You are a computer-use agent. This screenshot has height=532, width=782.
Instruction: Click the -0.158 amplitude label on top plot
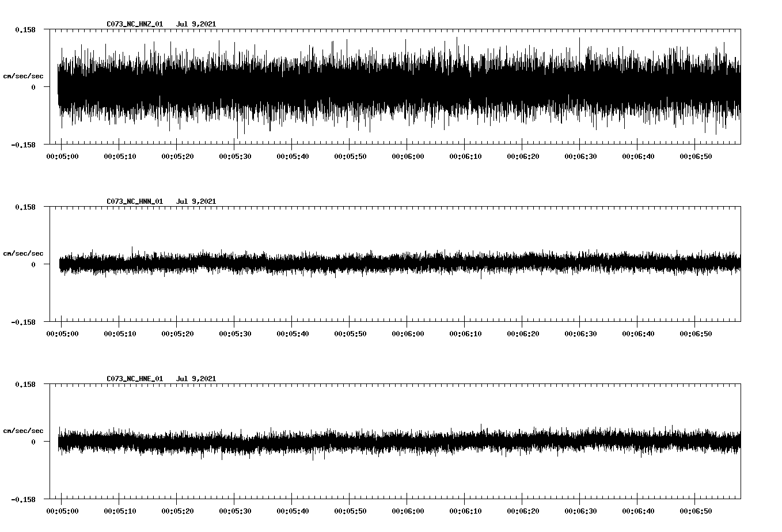click(x=22, y=146)
